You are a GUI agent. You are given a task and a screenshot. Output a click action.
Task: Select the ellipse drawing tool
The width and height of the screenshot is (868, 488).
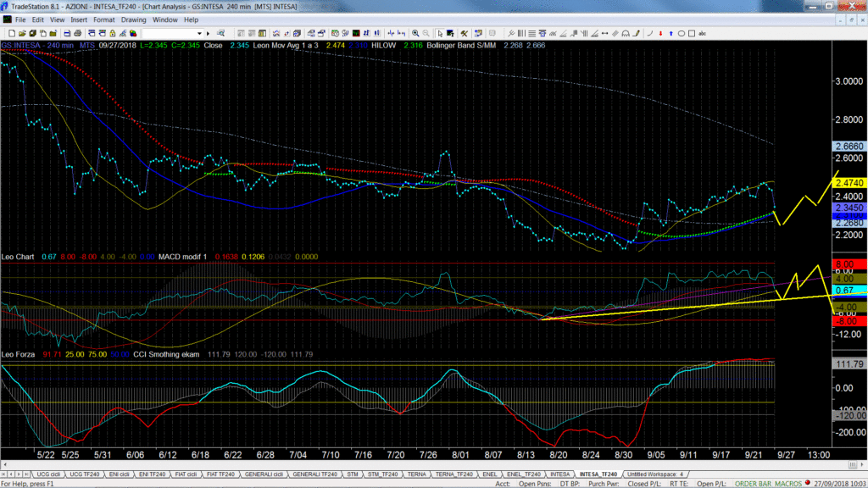[682, 34]
